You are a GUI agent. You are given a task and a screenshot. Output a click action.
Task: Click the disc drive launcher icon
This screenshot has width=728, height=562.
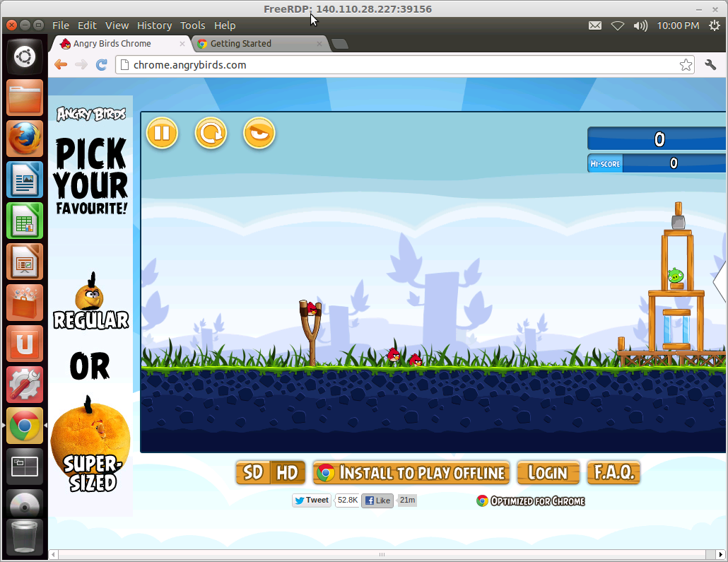25,505
